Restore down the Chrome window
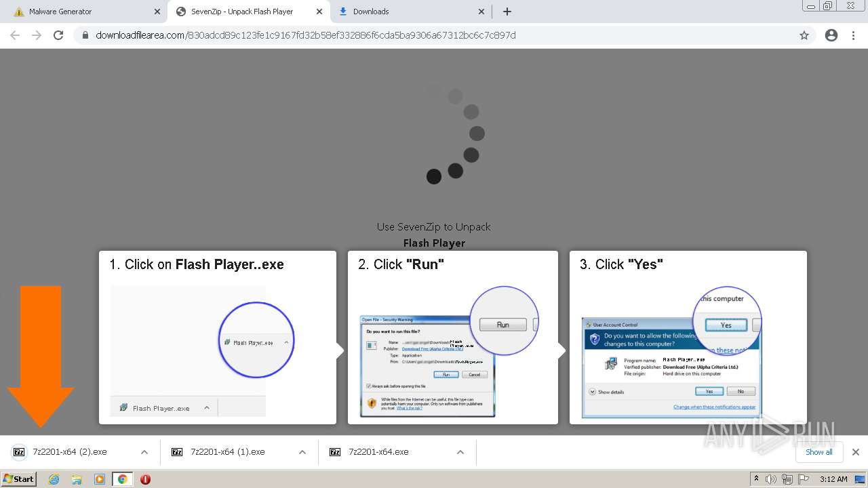Viewport: 868px width, 488px height. [828, 5]
